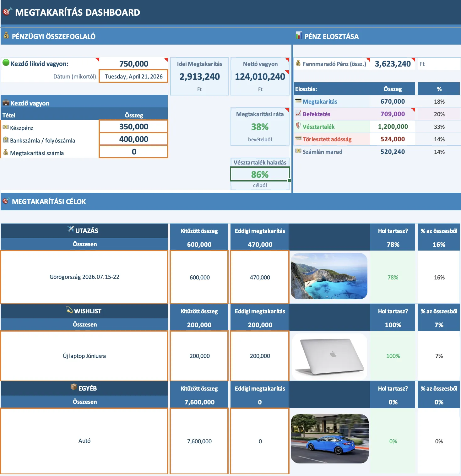Open the Greece beach photo thumbnail

[x=329, y=277]
